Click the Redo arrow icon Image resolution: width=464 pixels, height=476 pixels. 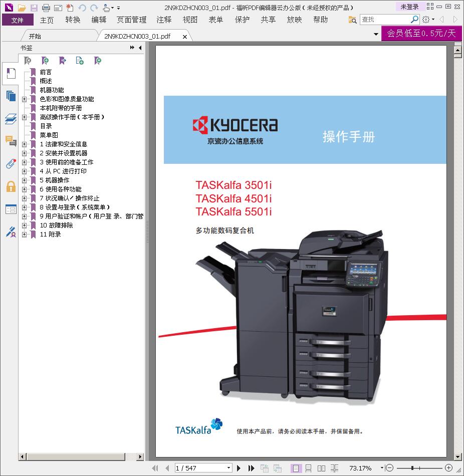pos(94,8)
